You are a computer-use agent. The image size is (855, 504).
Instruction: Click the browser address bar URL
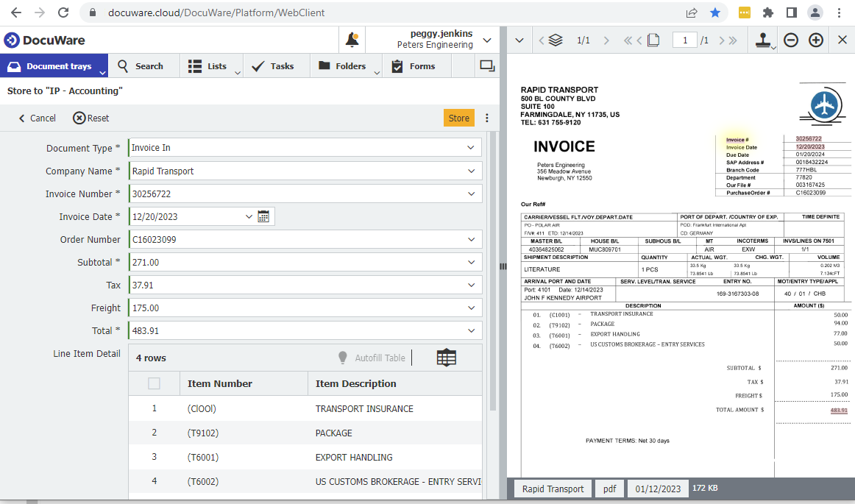tap(216, 13)
